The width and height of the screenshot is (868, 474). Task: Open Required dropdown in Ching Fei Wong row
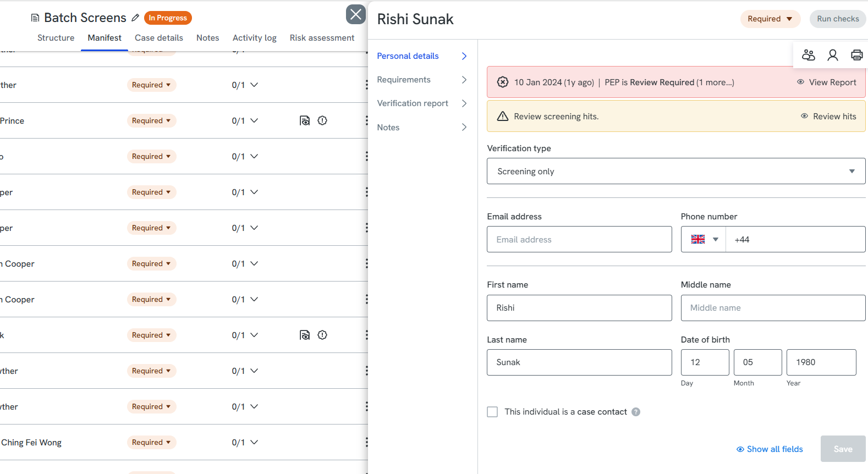click(151, 442)
